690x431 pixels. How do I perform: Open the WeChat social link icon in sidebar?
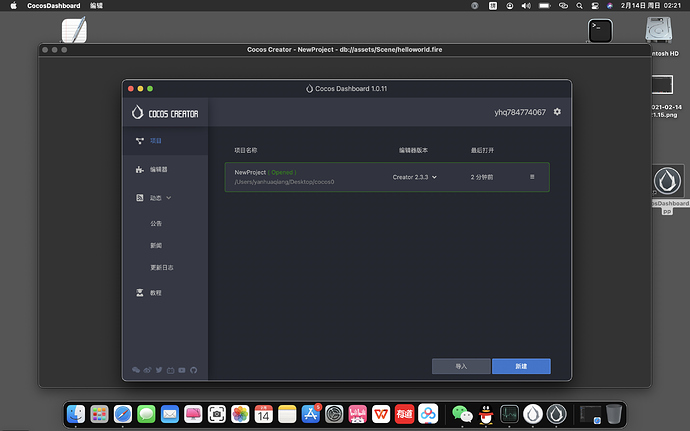click(136, 370)
